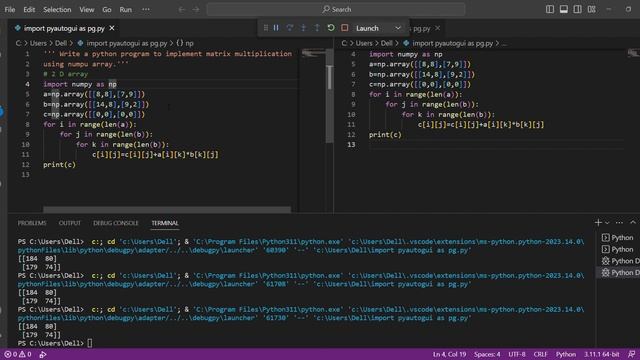The width and height of the screenshot is (640, 360).
Task: Grab the debug toolbar drag handle
Action: 266,28
